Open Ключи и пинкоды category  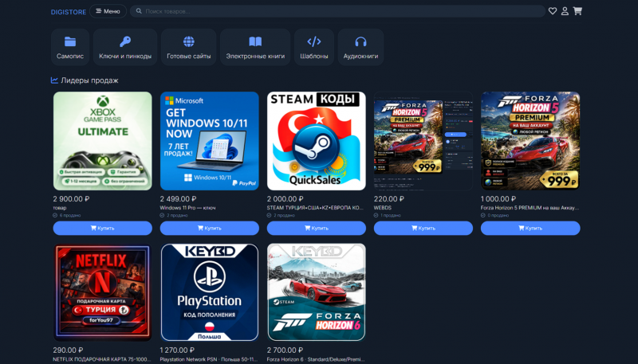pyautogui.click(x=125, y=47)
